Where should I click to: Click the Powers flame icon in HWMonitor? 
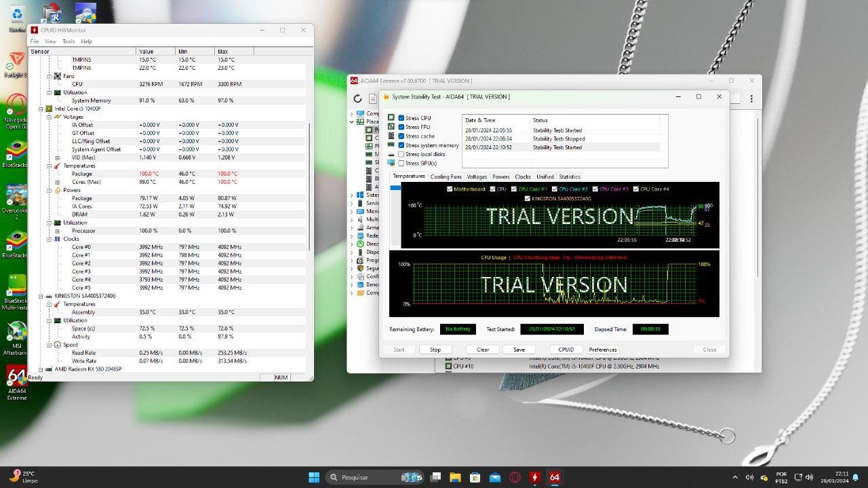[58, 190]
